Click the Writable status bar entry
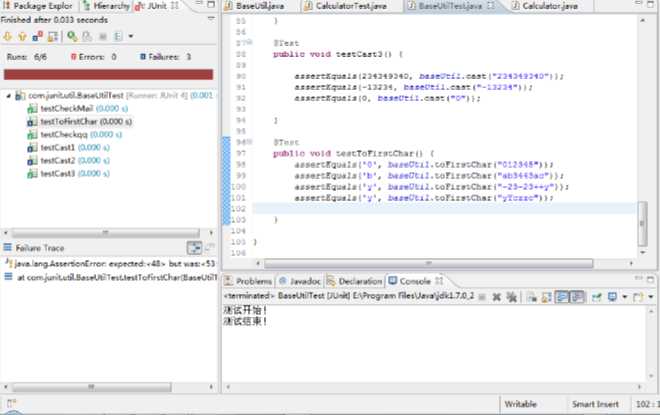 [x=520, y=404]
